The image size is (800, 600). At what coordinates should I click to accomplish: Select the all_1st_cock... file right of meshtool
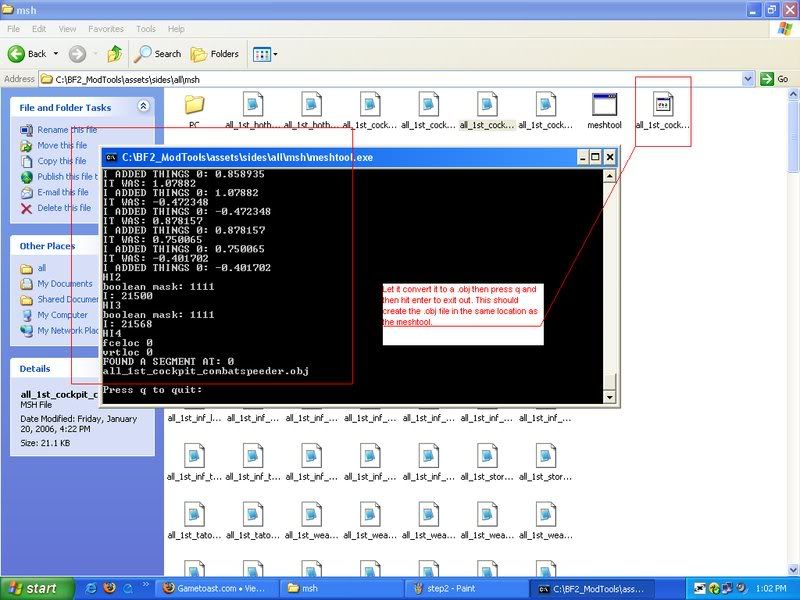tap(662, 110)
